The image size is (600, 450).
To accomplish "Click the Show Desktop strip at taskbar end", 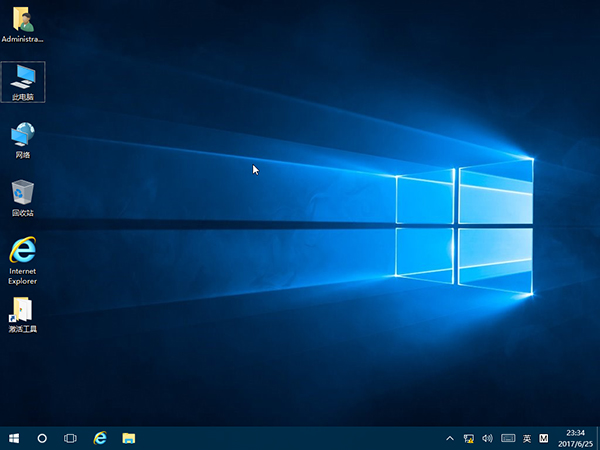I will pos(598,438).
